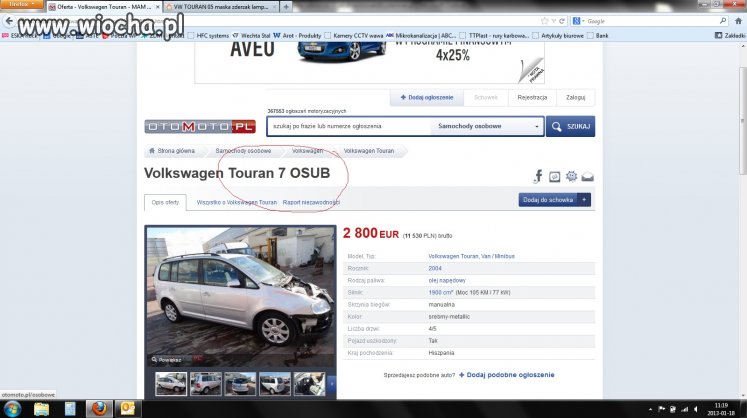Click the Dodaj ogłoszenie button
Screen dimensions: 747x418
coord(426,97)
